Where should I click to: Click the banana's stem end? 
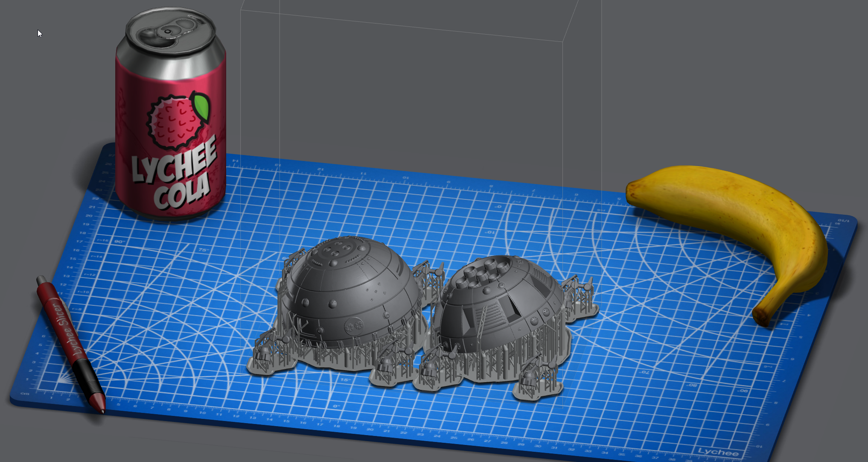coord(762,317)
